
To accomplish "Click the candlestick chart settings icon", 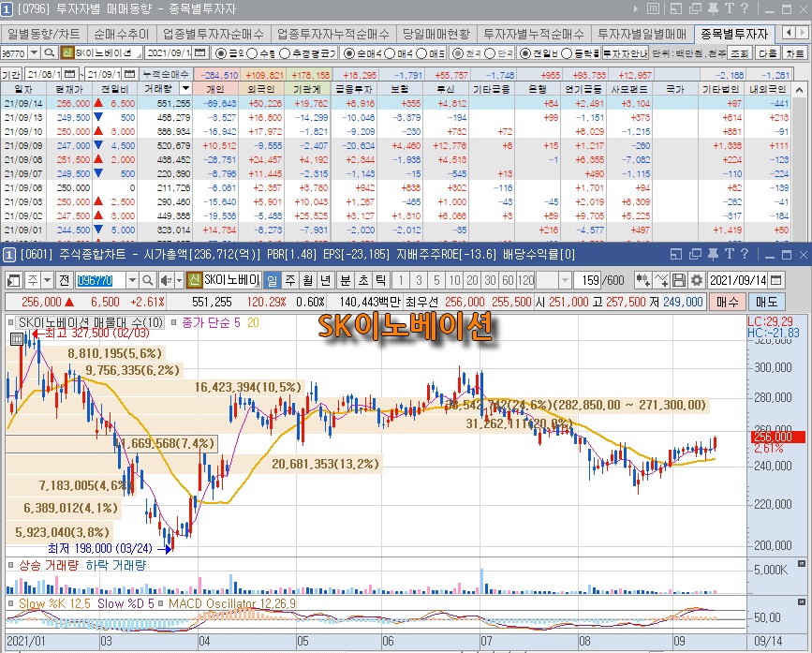I will pyautogui.click(x=642, y=281).
